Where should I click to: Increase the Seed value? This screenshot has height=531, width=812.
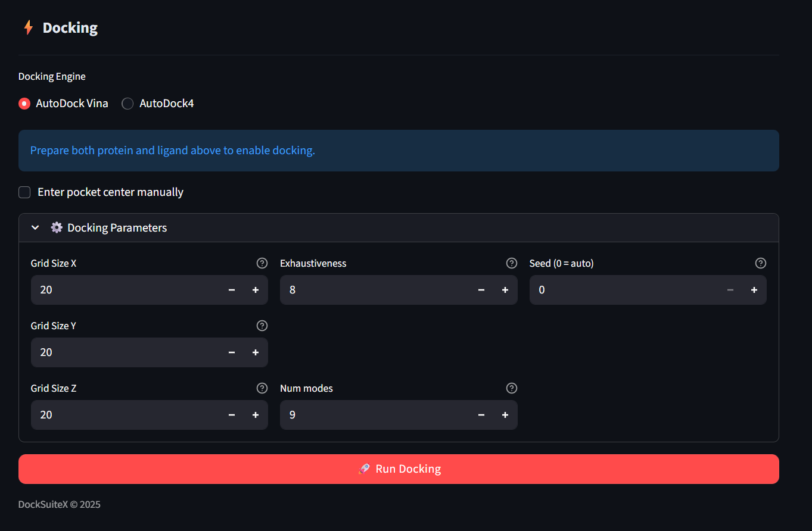pos(754,290)
